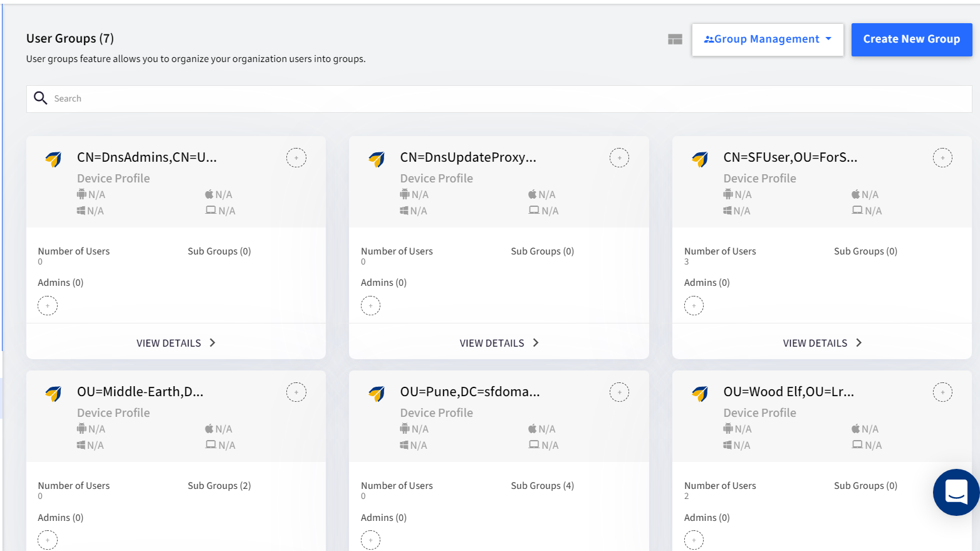Add an admin to CN=SFUser group
The height and width of the screenshot is (551, 980).
(x=694, y=306)
